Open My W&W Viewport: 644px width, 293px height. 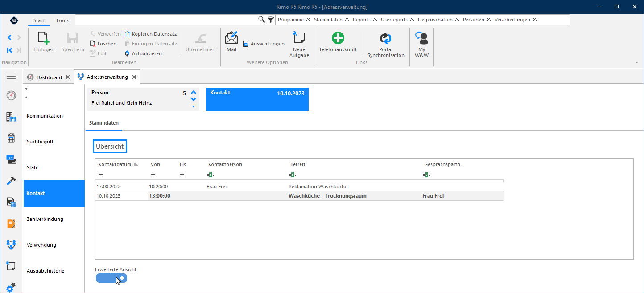pos(421,45)
